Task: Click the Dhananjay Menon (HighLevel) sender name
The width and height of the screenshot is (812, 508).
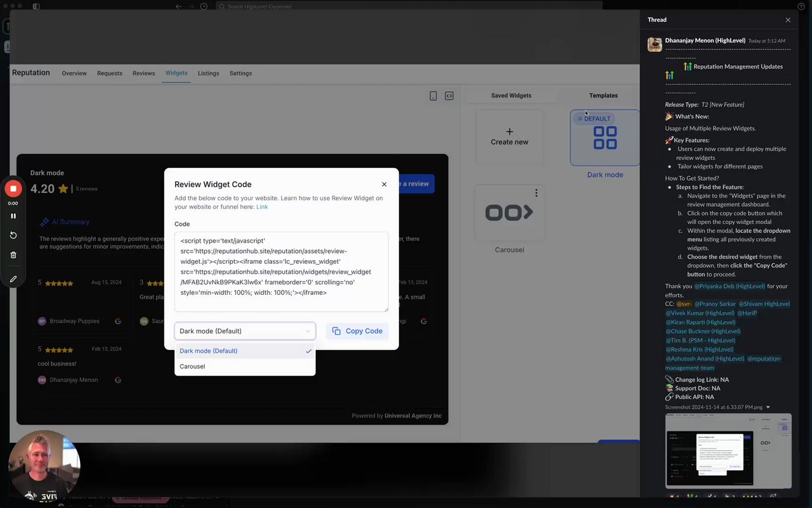Action: coord(705,41)
